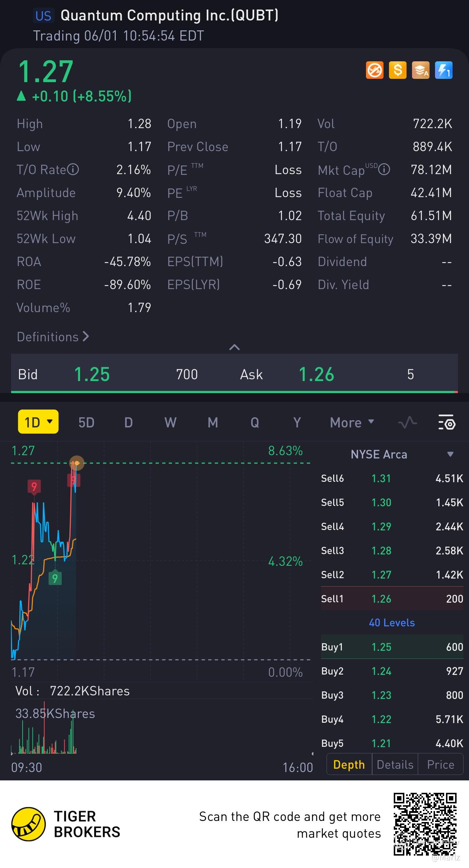
Task: Tap the tan stacked-layers badge icon
Action: (x=421, y=70)
